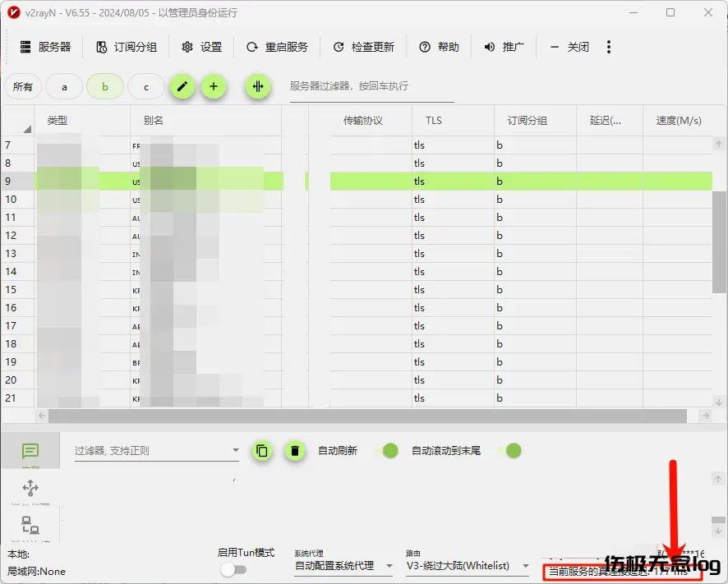Expand the log filter dropdown arrow

(236, 450)
